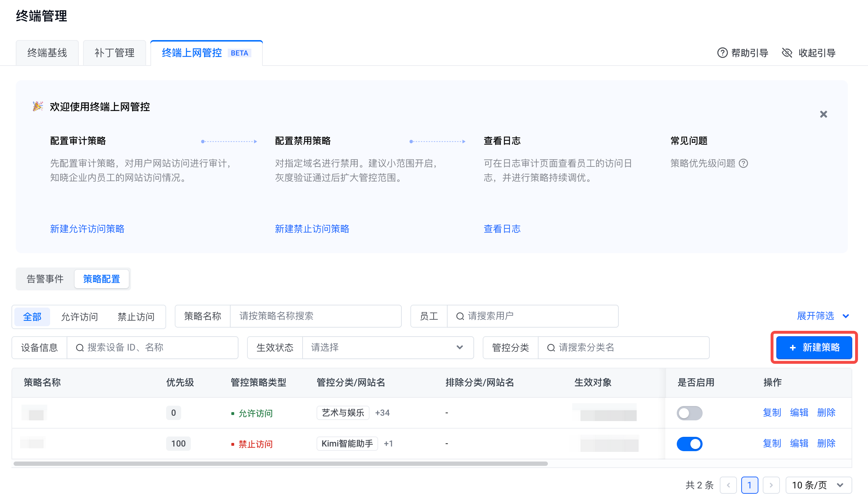
Task: Click search icon in 设备信息 field
Action: pyautogui.click(x=79, y=348)
